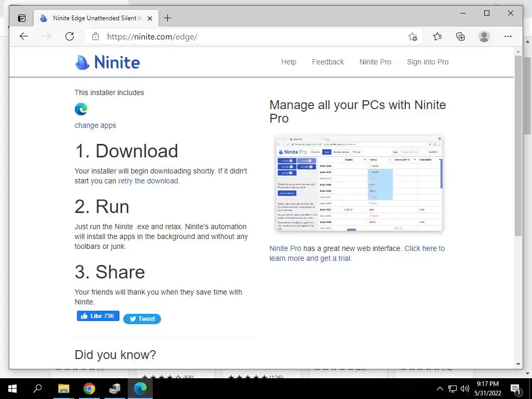View site info via lock icon
This screenshot has width=532, height=399.
coord(96,36)
